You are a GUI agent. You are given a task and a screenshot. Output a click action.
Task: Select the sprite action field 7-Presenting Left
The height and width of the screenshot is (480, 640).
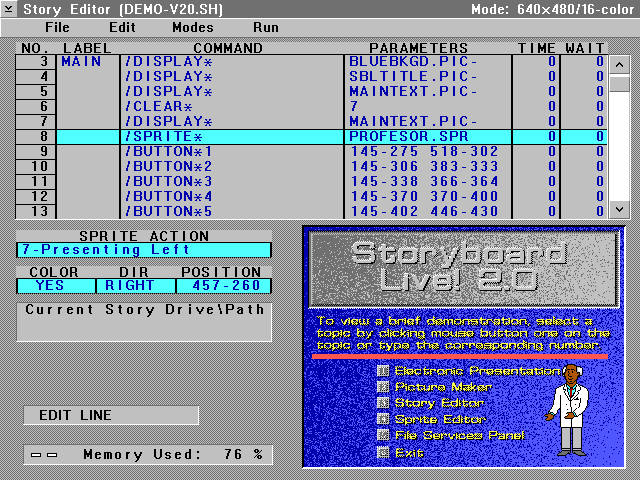(144, 250)
